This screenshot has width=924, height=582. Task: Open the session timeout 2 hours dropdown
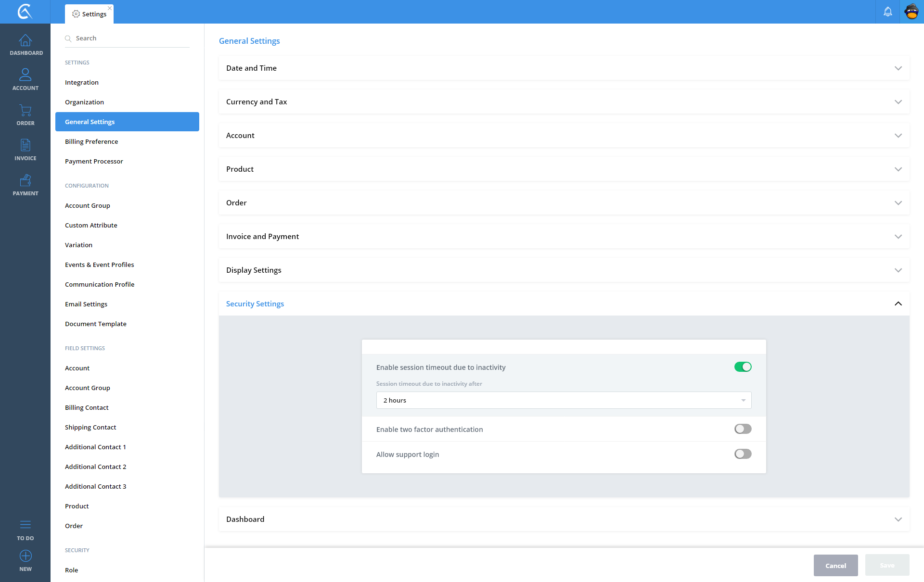pyautogui.click(x=563, y=400)
